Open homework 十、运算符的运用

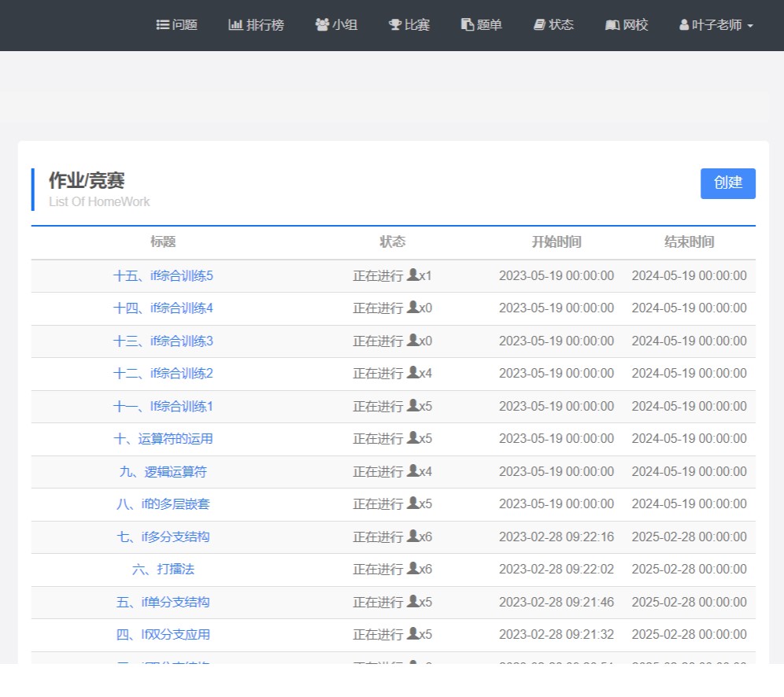coord(163,439)
